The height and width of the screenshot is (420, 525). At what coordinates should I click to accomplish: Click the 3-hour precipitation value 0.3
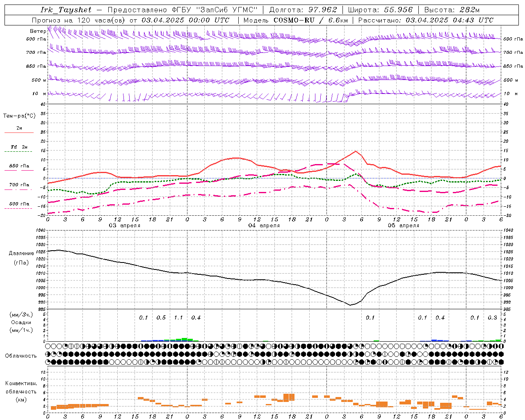[492, 318]
